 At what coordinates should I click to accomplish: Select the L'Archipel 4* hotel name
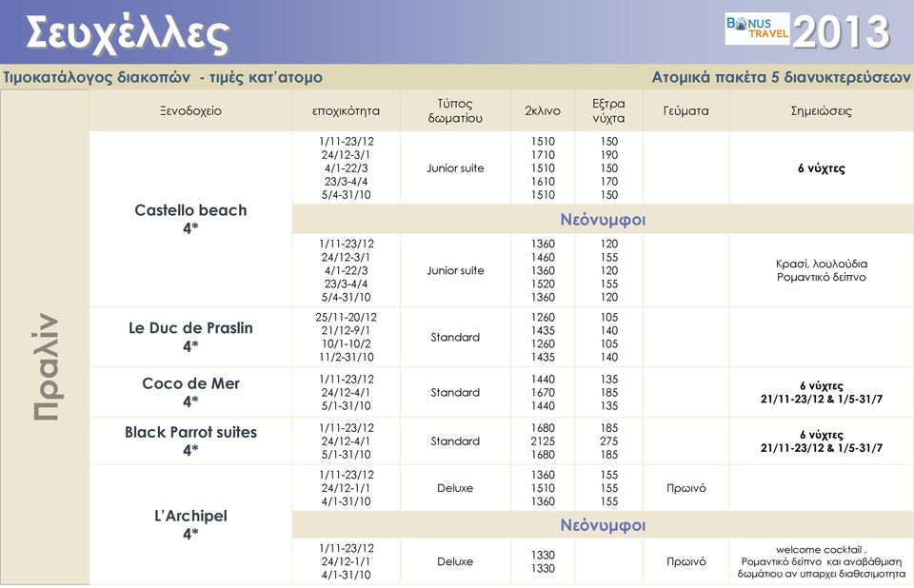[190, 524]
